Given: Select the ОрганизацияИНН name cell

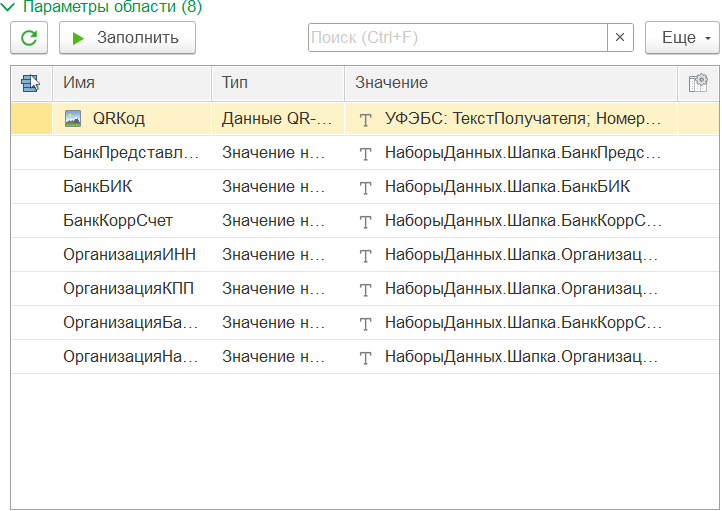Looking at the screenshot, I should 132,255.
